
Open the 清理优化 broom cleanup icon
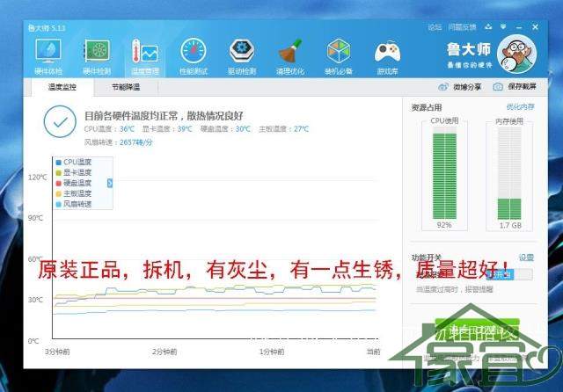click(290, 56)
